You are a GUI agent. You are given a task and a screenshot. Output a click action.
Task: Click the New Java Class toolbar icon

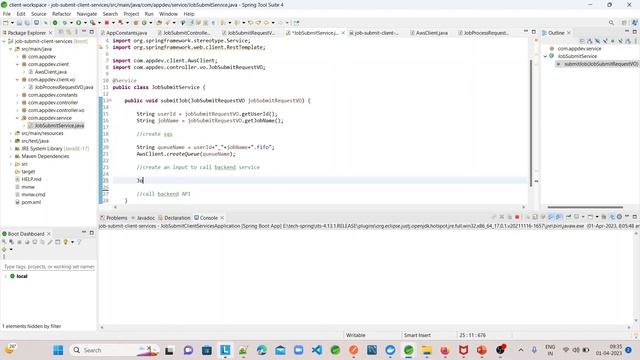144,23
